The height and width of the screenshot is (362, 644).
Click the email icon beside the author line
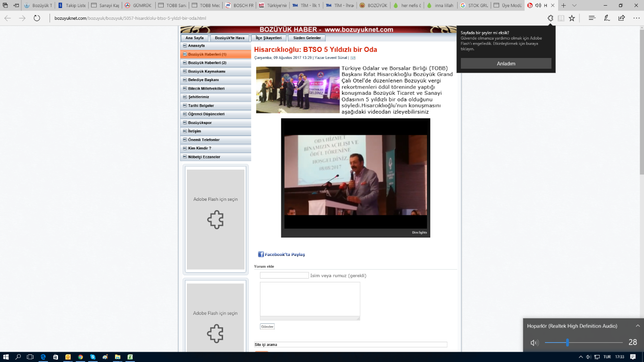tap(353, 58)
